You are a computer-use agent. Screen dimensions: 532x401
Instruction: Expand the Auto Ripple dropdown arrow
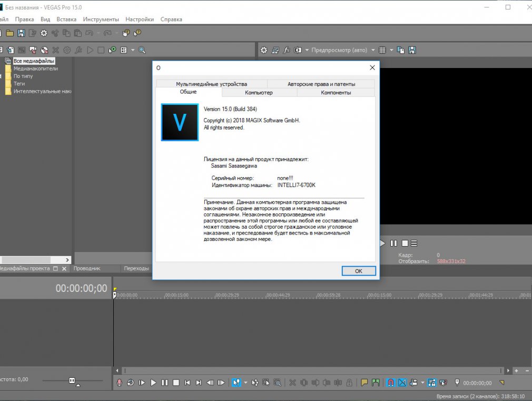pos(422,383)
